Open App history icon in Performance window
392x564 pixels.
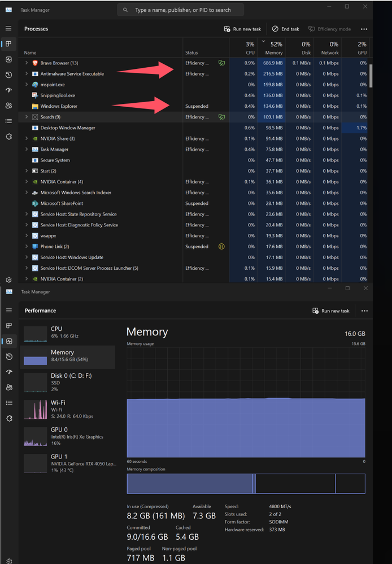(x=9, y=356)
